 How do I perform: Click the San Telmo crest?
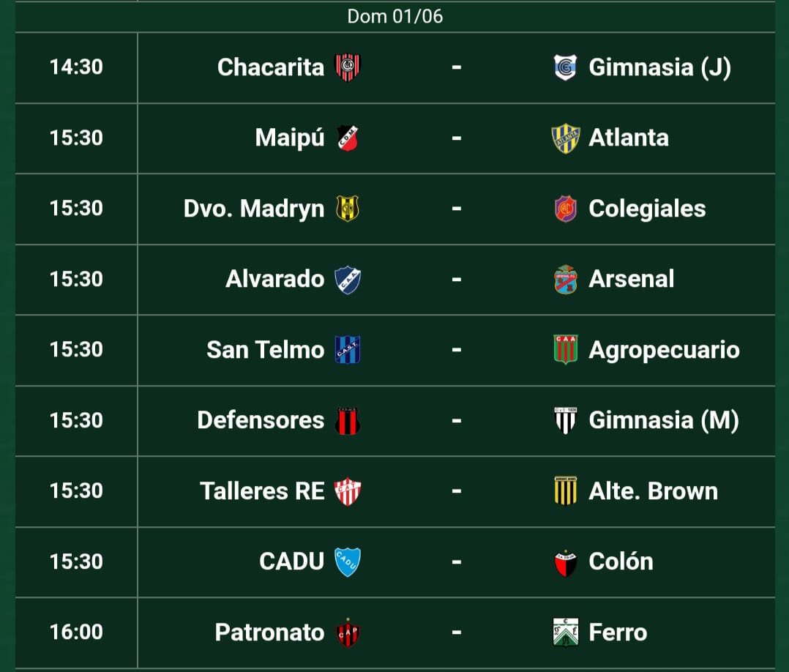pos(348,350)
